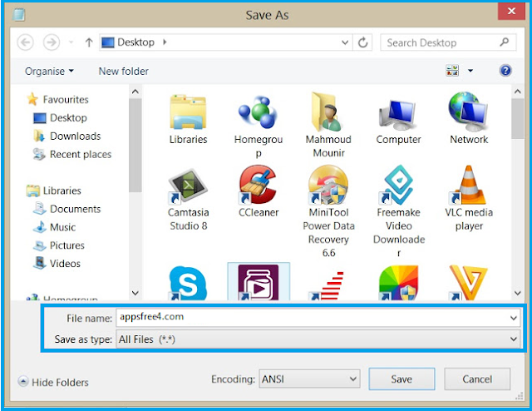Open the view options dropdown arrow

[470, 71]
